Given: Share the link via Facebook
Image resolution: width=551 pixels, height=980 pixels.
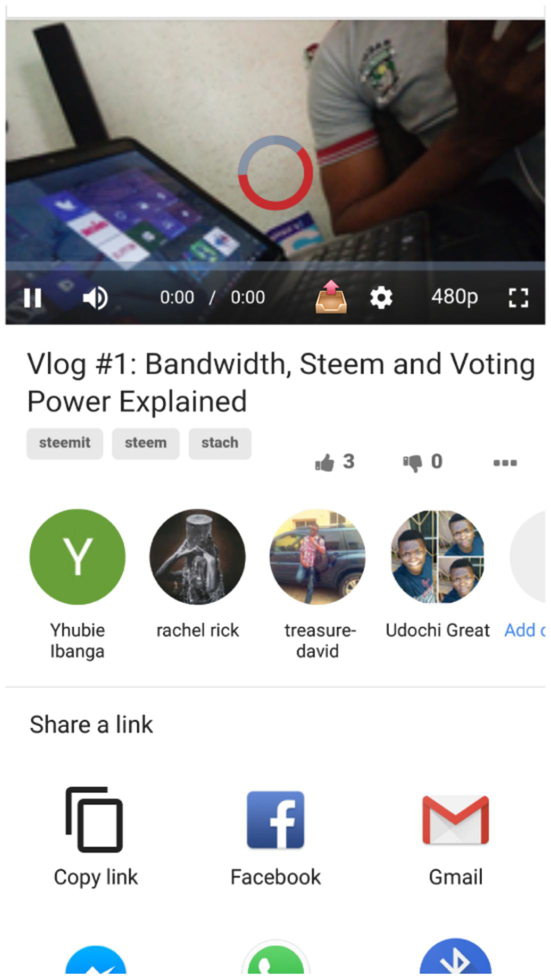Looking at the screenshot, I should (275, 820).
